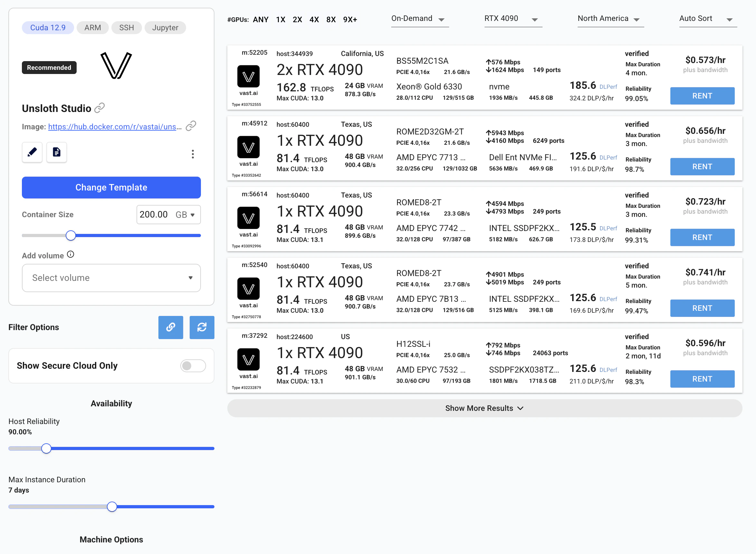This screenshot has width=756, height=554.
Task: Click the Change Template button
Action: (111, 188)
